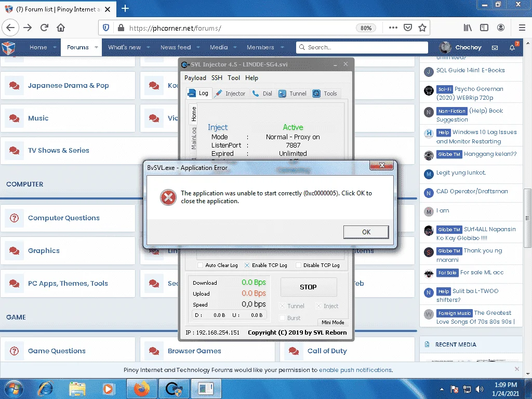Open Firefox account icon

[x=501, y=28]
